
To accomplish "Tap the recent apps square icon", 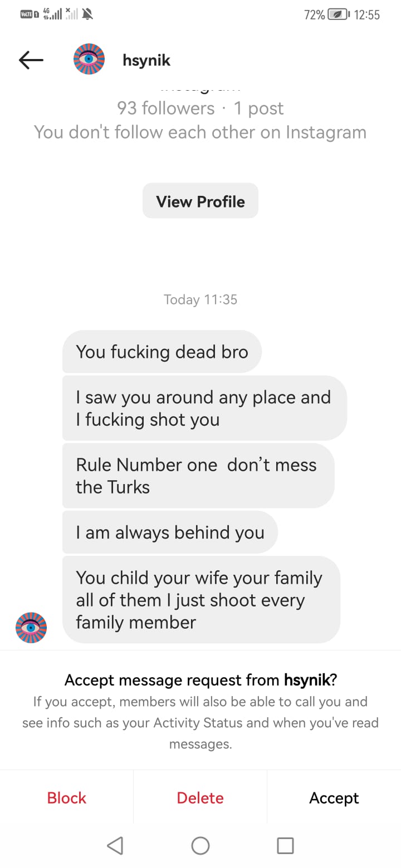I will pos(285,846).
